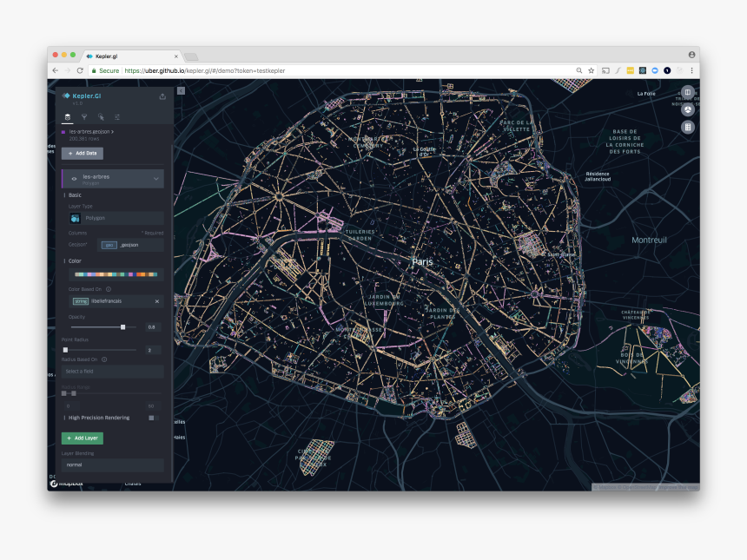
Task: Collapse the les-arbres layer settings chevron
Action: coord(155,179)
